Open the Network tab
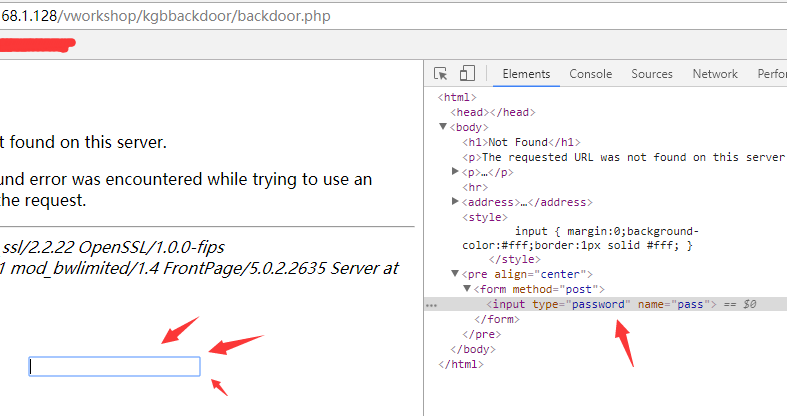This screenshot has width=787, height=416. pyautogui.click(x=715, y=74)
